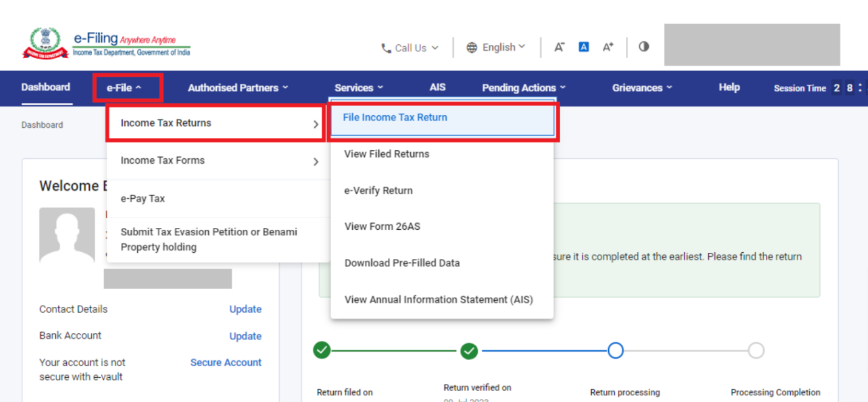Click the e-Filing portal logo

coord(106,44)
